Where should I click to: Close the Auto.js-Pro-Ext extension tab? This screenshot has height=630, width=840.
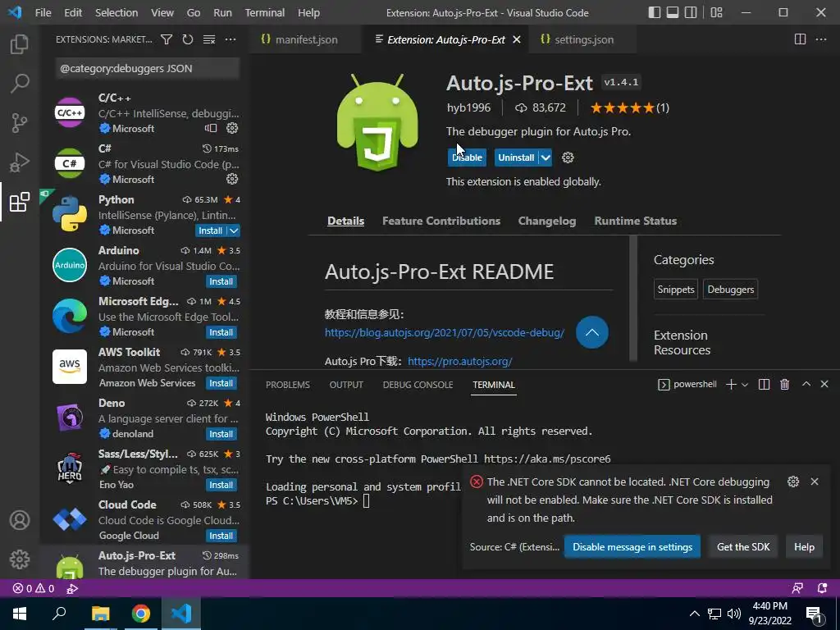coord(517,39)
